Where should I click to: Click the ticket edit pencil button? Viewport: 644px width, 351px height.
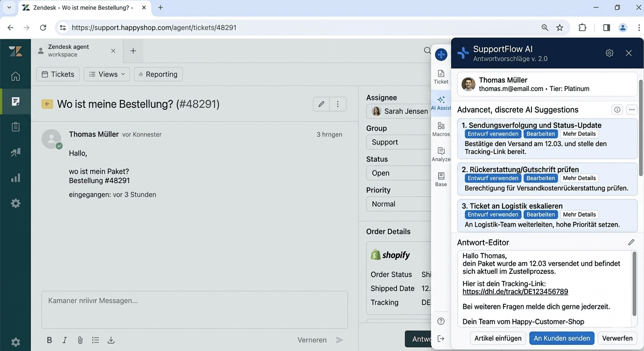click(x=321, y=104)
